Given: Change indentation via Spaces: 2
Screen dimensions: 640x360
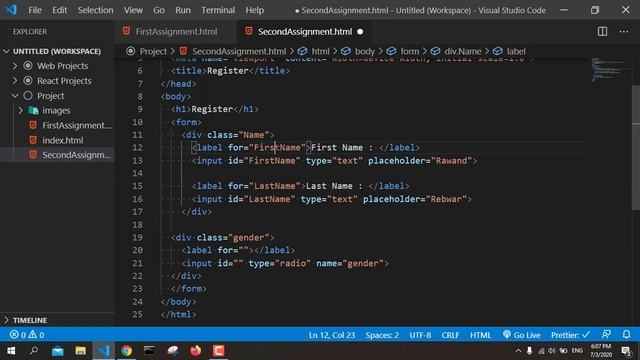Looking at the screenshot, I should [x=382, y=335].
